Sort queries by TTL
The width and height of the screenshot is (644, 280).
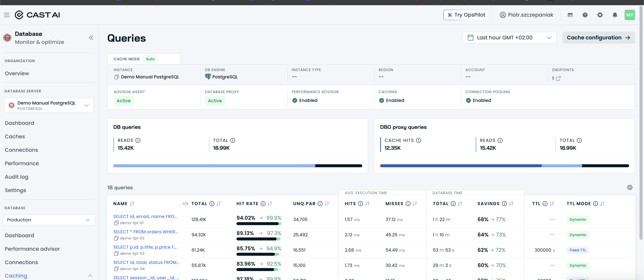tap(552, 204)
